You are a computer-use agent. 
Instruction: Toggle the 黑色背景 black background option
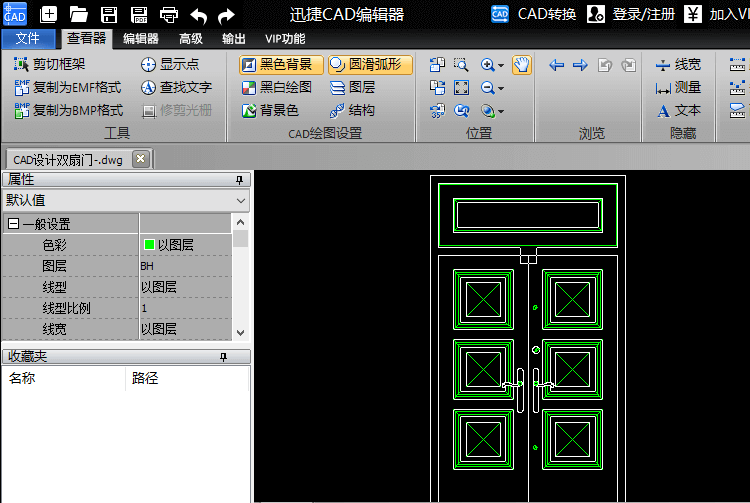point(281,65)
